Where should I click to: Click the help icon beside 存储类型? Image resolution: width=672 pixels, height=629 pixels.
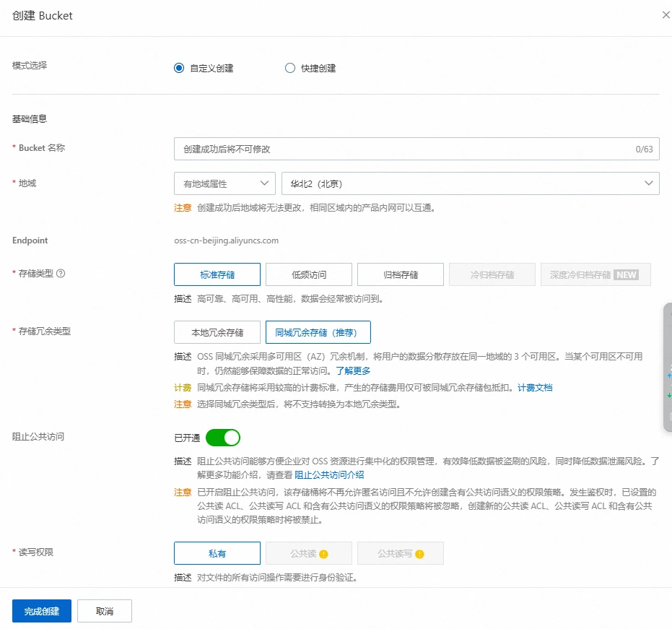point(61,274)
